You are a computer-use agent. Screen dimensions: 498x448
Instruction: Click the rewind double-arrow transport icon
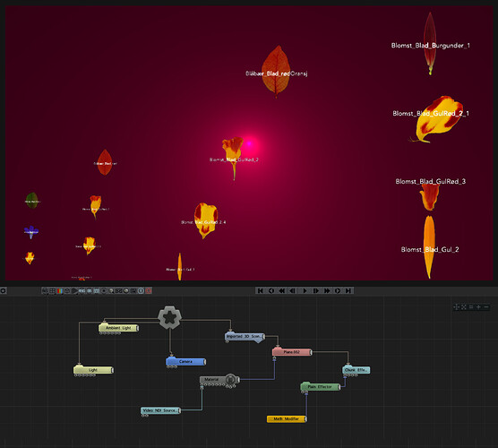point(282,290)
